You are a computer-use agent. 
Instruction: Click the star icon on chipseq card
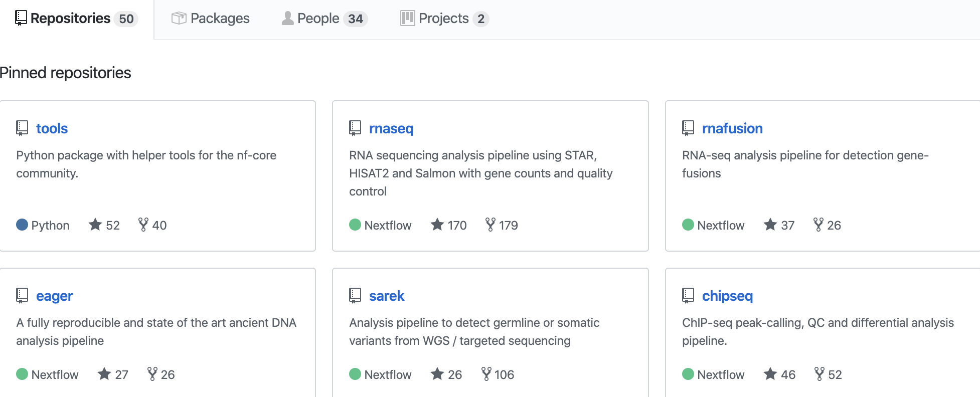click(770, 374)
